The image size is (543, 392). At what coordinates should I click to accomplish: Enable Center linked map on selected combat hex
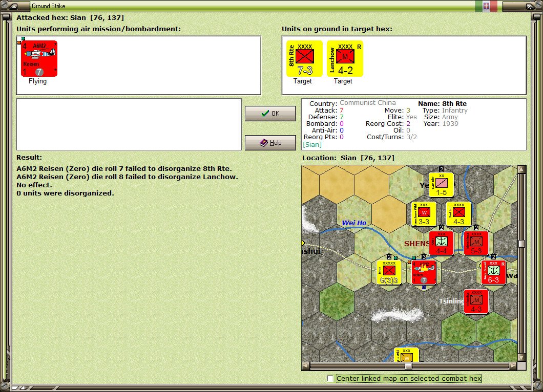click(330, 379)
